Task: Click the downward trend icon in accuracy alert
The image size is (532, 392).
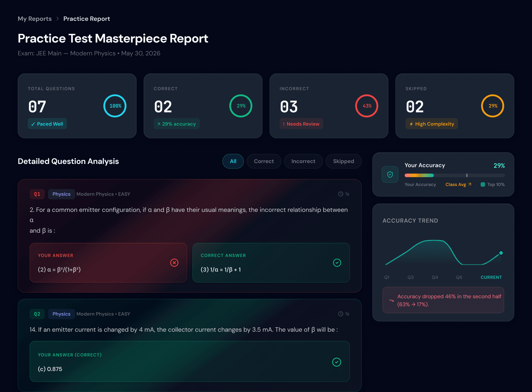Action: point(392,300)
